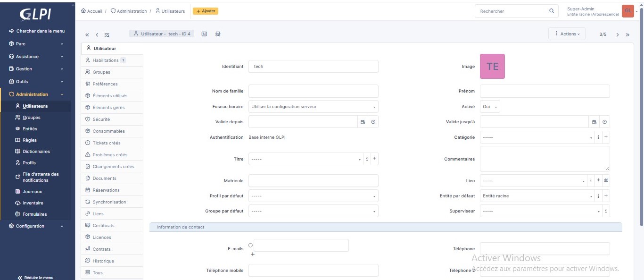Click the Commentaires text area

tap(545, 159)
